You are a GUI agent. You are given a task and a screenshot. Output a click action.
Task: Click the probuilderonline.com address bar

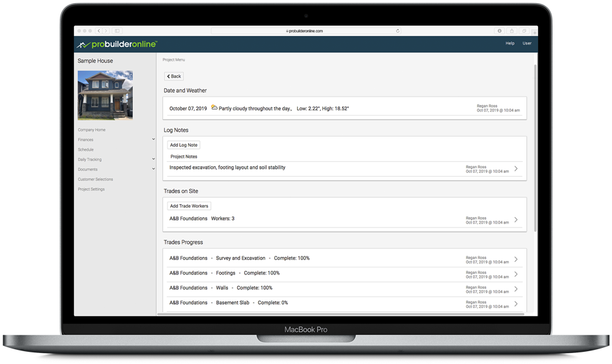[x=305, y=31]
